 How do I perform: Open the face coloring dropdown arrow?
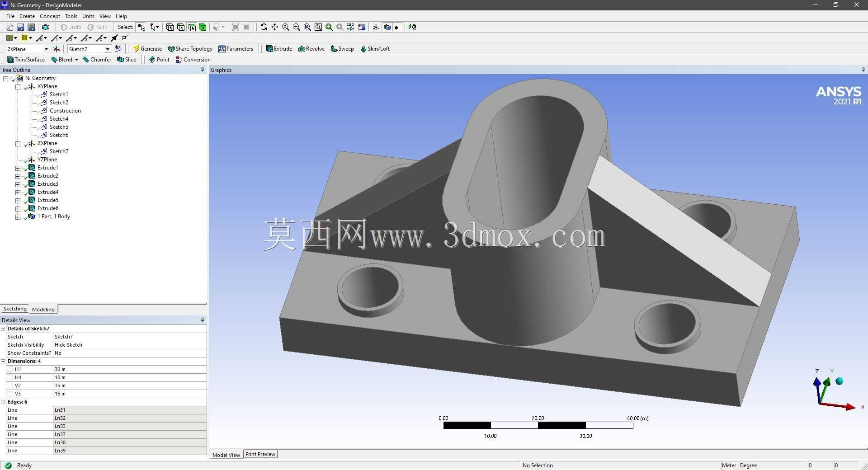point(16,38)
